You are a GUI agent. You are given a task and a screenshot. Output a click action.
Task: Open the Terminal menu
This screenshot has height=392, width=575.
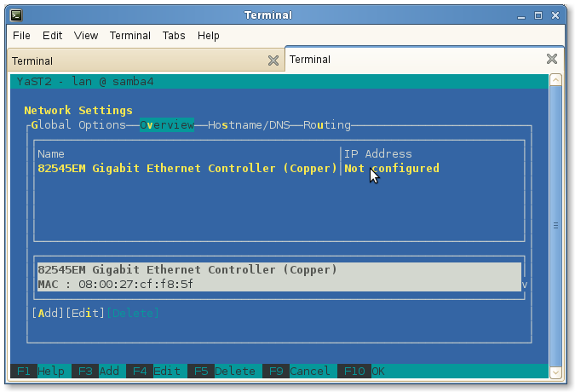[x=130, y=36]
